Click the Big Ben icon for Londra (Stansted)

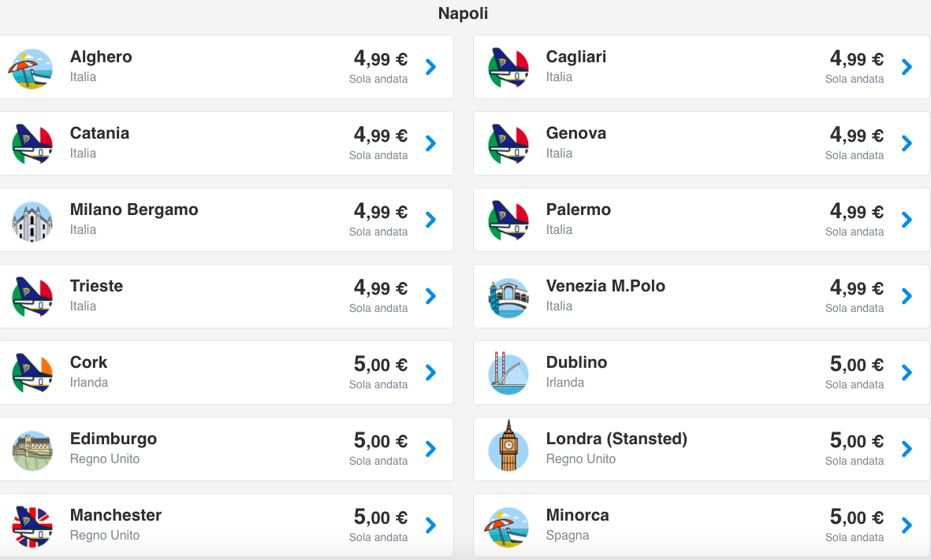pos(508,446)
